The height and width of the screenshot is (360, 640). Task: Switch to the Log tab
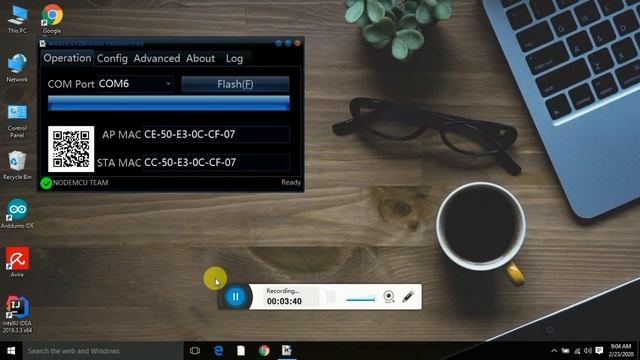[x=234, y=58]
